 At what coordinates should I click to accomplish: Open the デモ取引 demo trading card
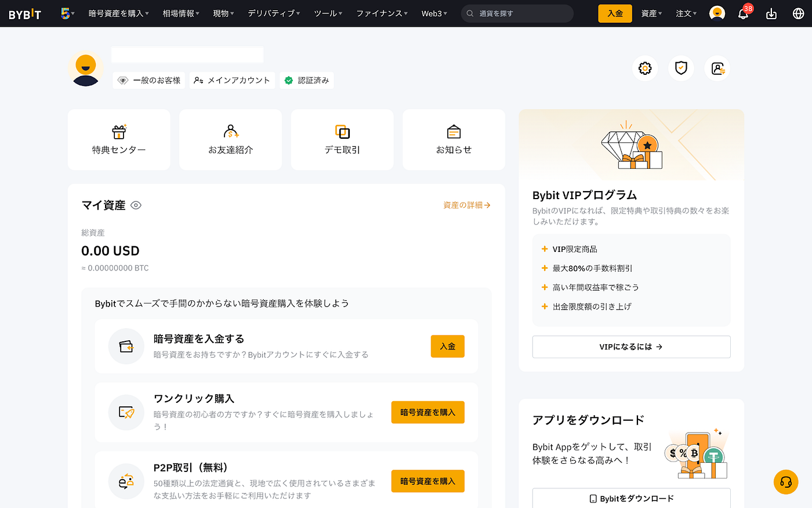(342, 140)
